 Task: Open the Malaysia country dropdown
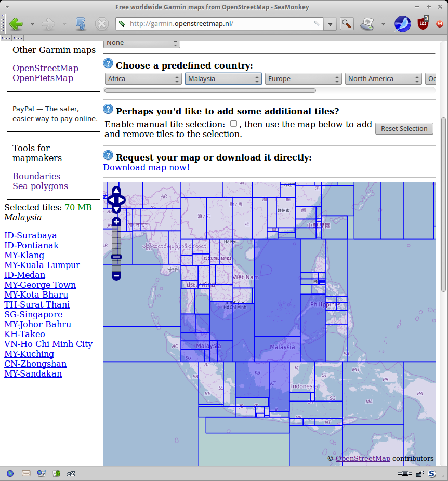tap(223, 79)
